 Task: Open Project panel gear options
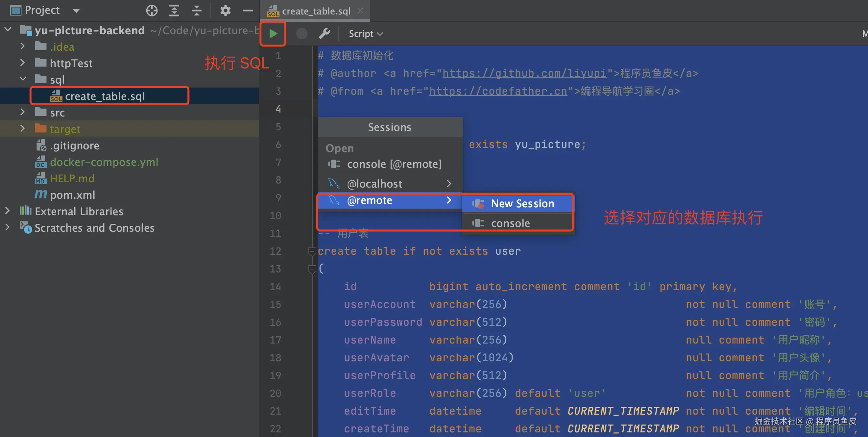point(225,11)
